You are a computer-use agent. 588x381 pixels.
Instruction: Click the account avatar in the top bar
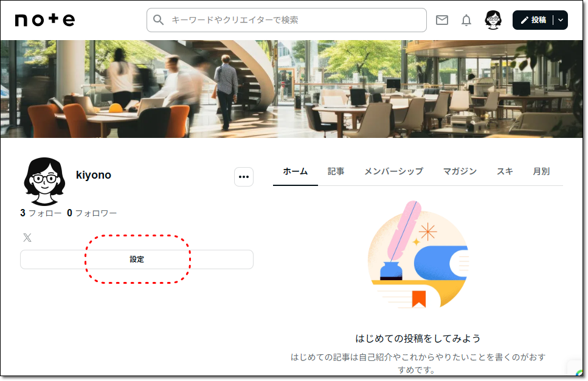[x=493, y=19]
